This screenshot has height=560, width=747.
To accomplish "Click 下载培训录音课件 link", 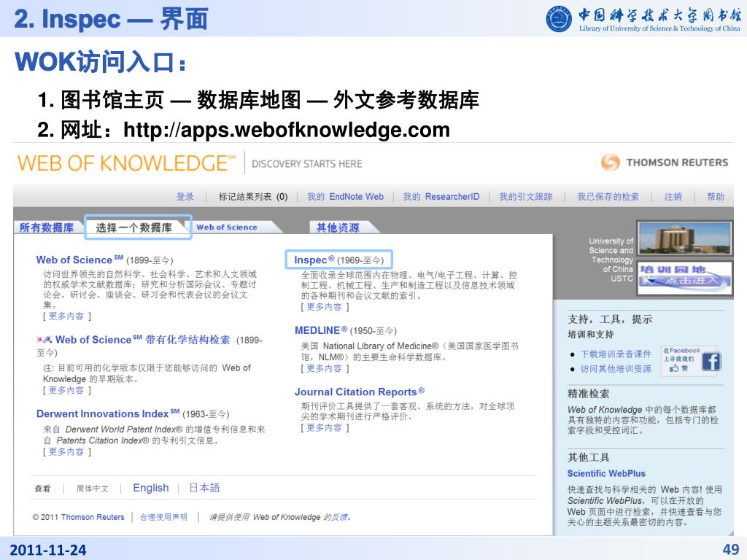I will click(x=616, y=354).
